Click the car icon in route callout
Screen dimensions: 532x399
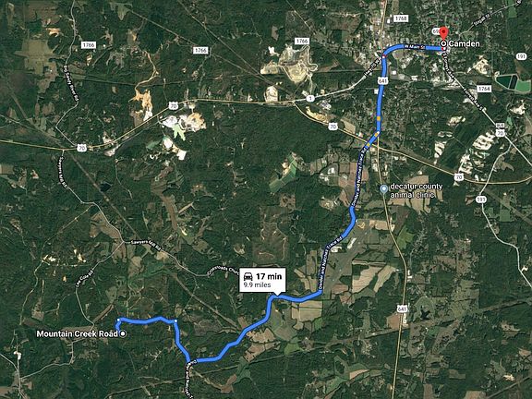point(248,276)
